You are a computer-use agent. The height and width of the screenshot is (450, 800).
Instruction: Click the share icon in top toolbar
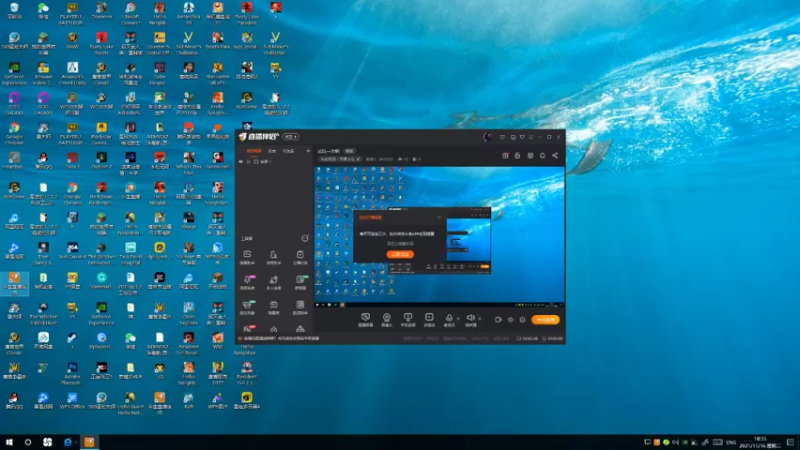(x=555, y=156)
